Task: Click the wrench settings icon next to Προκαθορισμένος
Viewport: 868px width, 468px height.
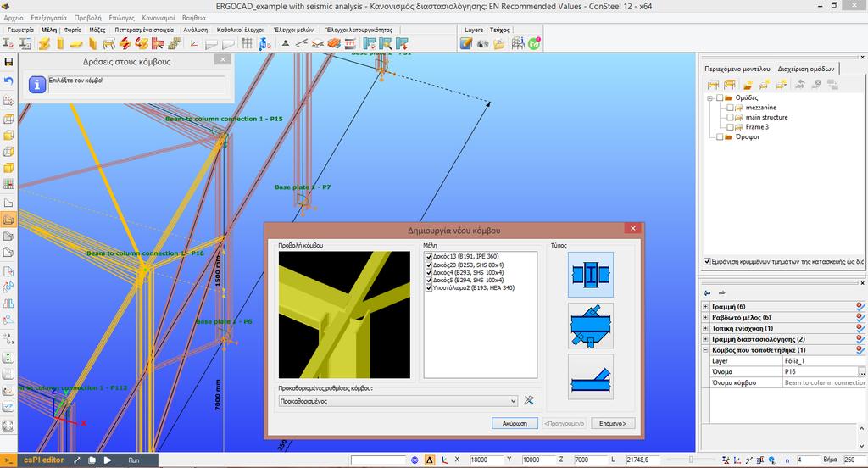Action: pos(529,400)
